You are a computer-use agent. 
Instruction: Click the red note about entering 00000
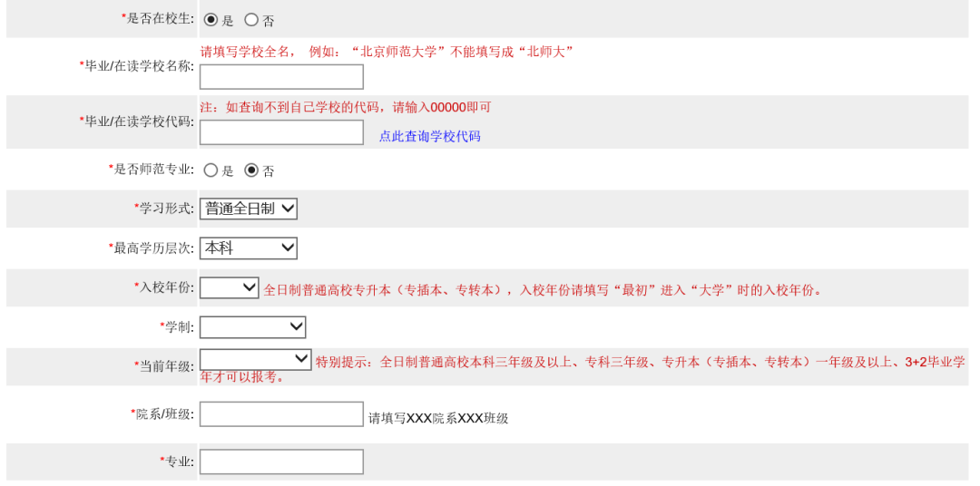[345, 107]
